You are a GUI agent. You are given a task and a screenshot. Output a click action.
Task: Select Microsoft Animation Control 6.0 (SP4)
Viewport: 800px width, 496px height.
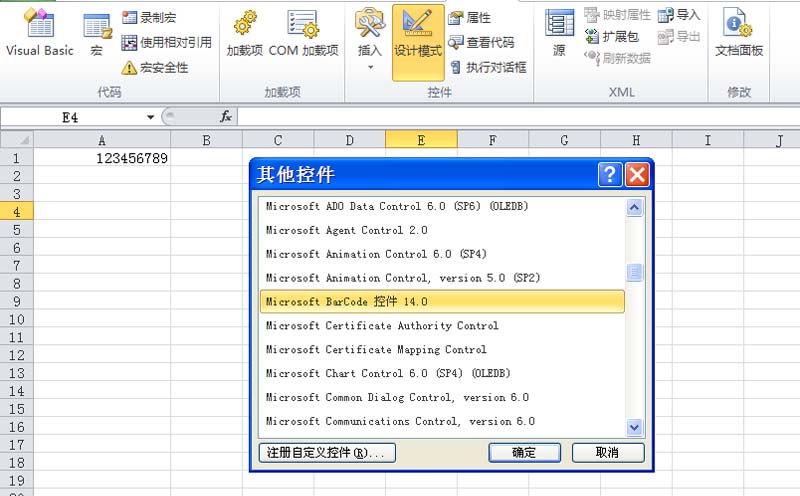tap(442, 254)
